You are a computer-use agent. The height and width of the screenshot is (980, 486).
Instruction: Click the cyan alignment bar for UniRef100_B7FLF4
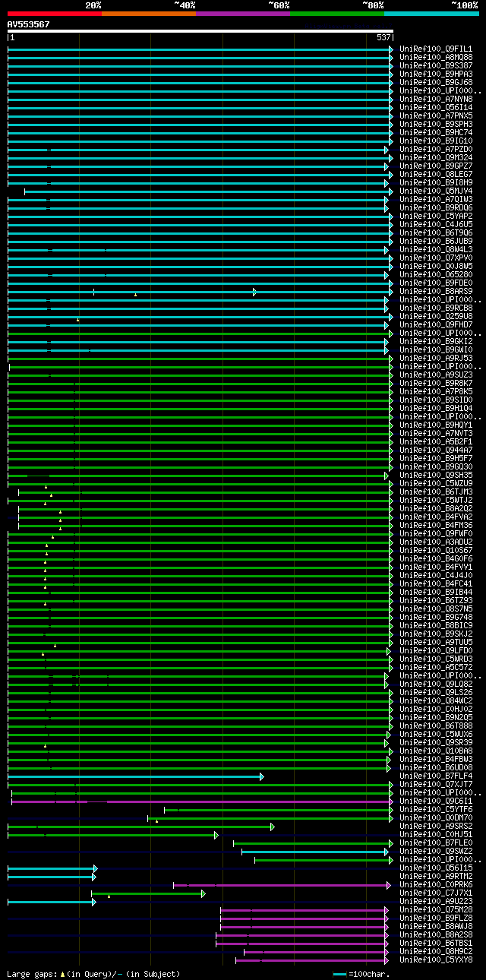click(135, 776)
